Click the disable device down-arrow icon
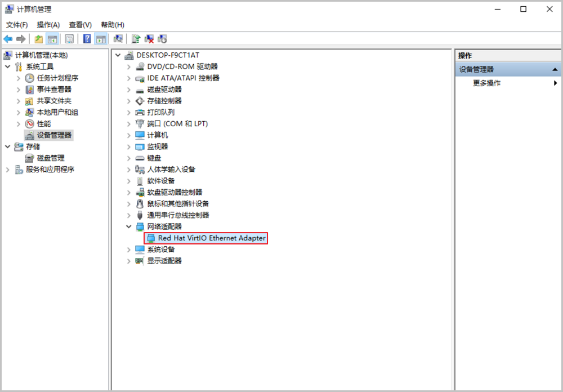 [162, 39]
